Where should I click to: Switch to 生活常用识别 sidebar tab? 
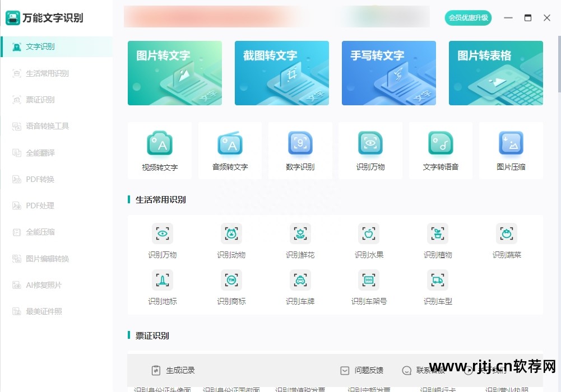pos(57,73)
